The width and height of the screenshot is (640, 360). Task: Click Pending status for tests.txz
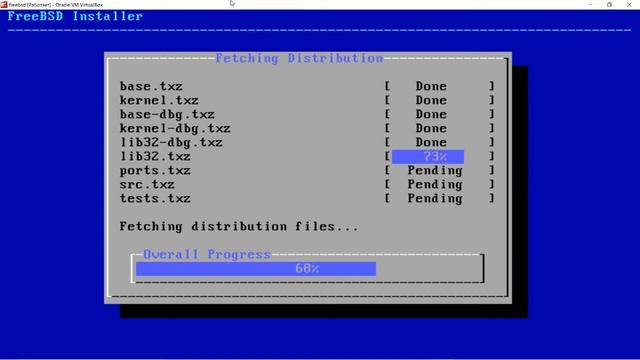coord(435,198)
